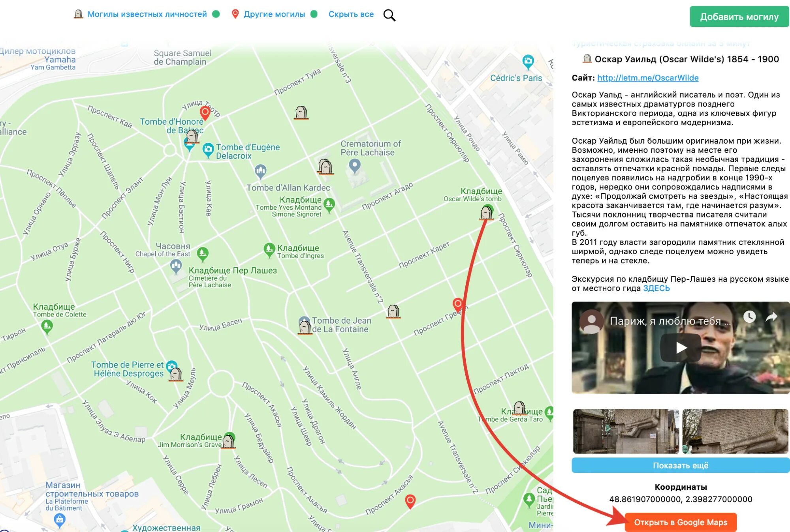Click gravestone marker by Tombe de Jean de La Fontaine
The image size is (790, 532).
click(x=305, y=327)
